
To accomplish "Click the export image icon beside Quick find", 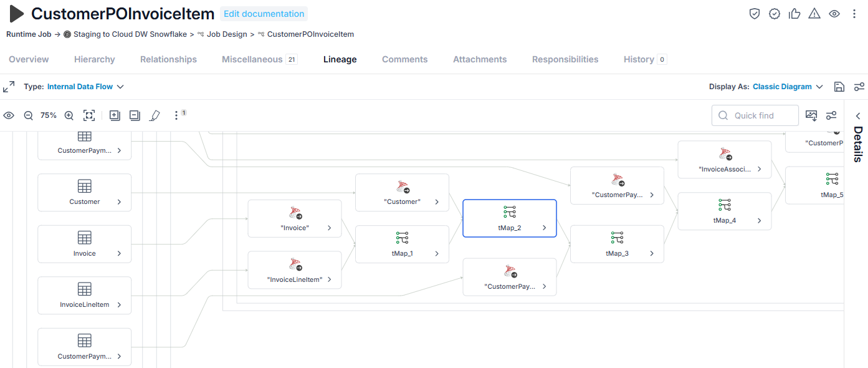I will point(811,115).
